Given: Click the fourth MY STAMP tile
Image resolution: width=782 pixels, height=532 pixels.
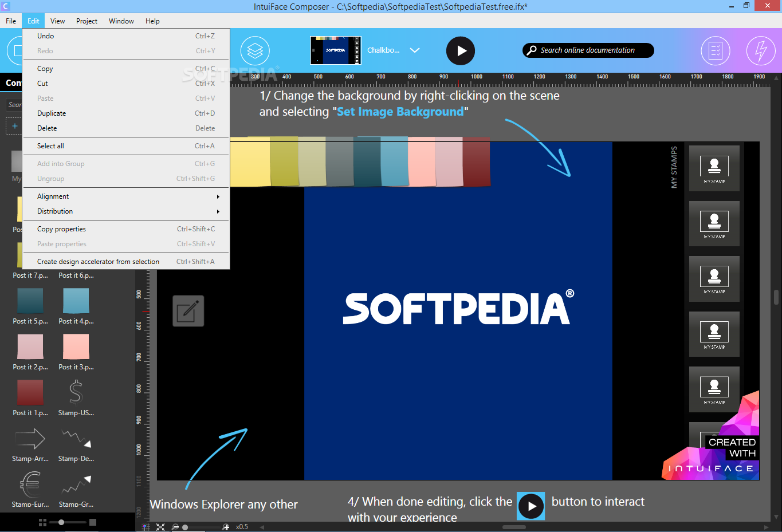Looking at the screenshot, I should 714,334.
